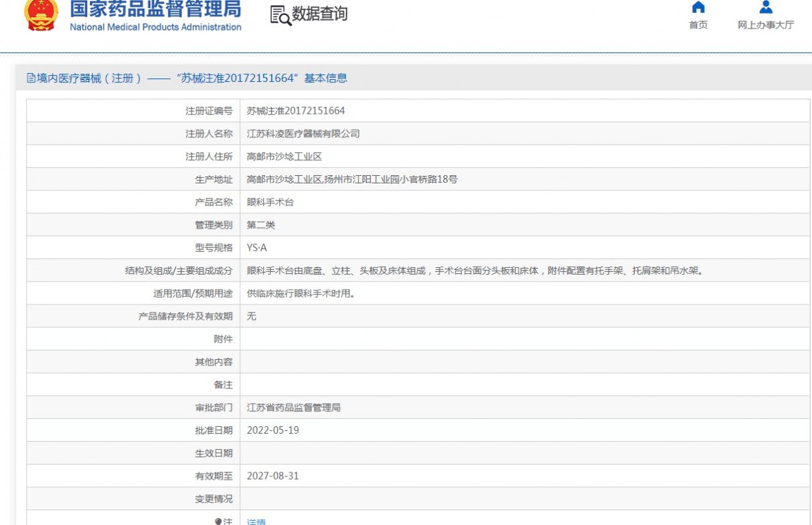The width and height of the screenshot is (812, 525).
Task: Click the 型号规格 row label
Action: point(214,248)
